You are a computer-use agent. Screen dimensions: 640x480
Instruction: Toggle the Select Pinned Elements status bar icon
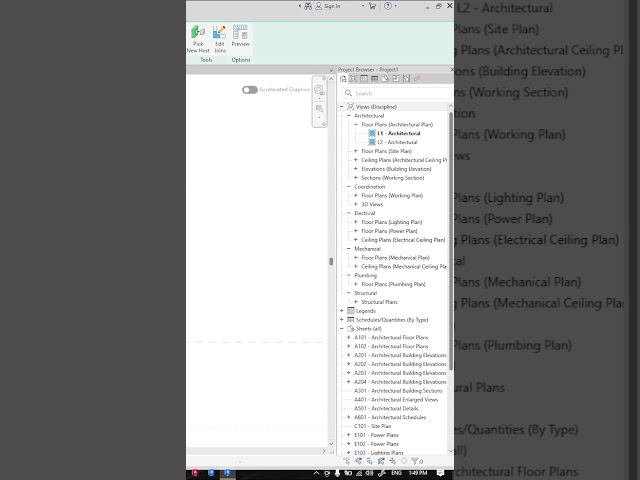(x=370, y=461)
